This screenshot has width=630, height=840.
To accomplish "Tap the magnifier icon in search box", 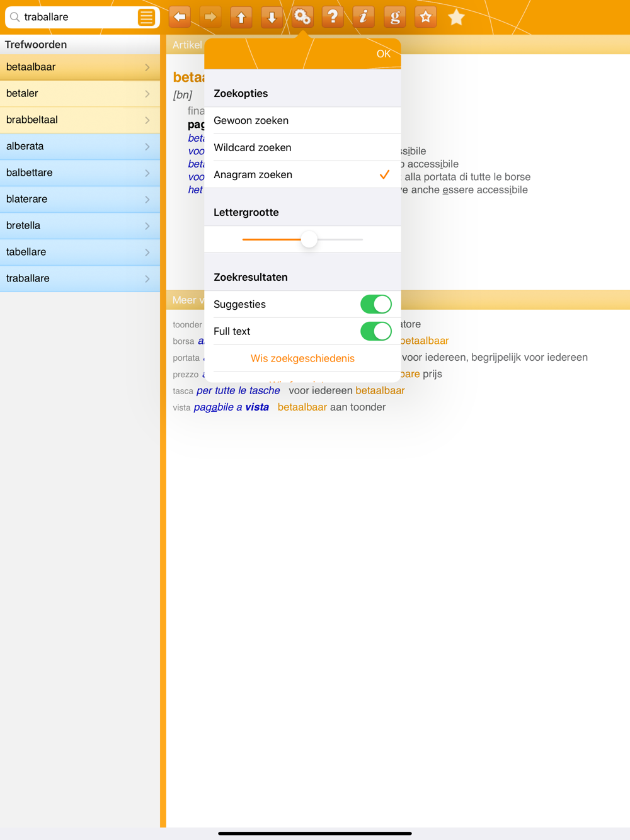I will point(15,17).
